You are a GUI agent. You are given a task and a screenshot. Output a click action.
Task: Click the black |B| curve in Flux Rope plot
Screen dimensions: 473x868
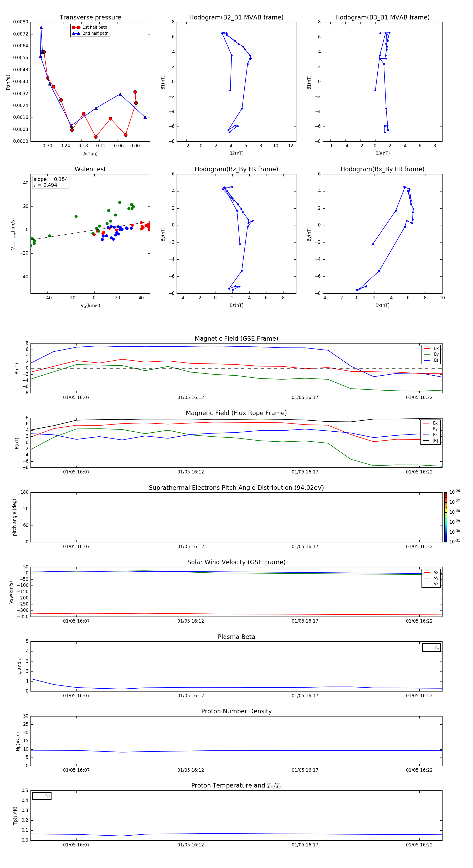tap(236, 420)
